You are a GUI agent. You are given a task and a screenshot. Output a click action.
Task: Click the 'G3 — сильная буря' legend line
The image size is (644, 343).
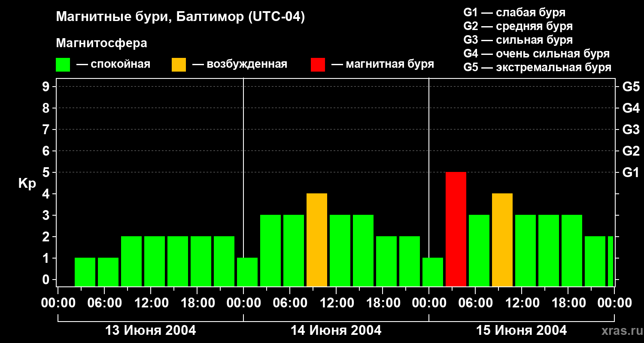518,40
